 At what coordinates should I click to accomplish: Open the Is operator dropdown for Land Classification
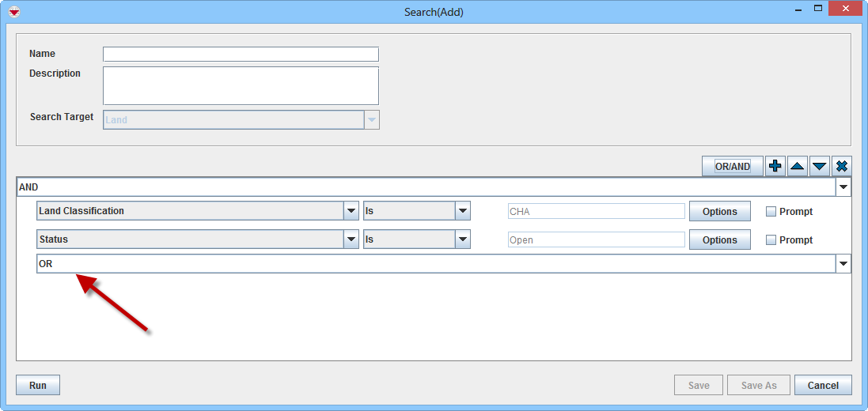coord(462,211)
